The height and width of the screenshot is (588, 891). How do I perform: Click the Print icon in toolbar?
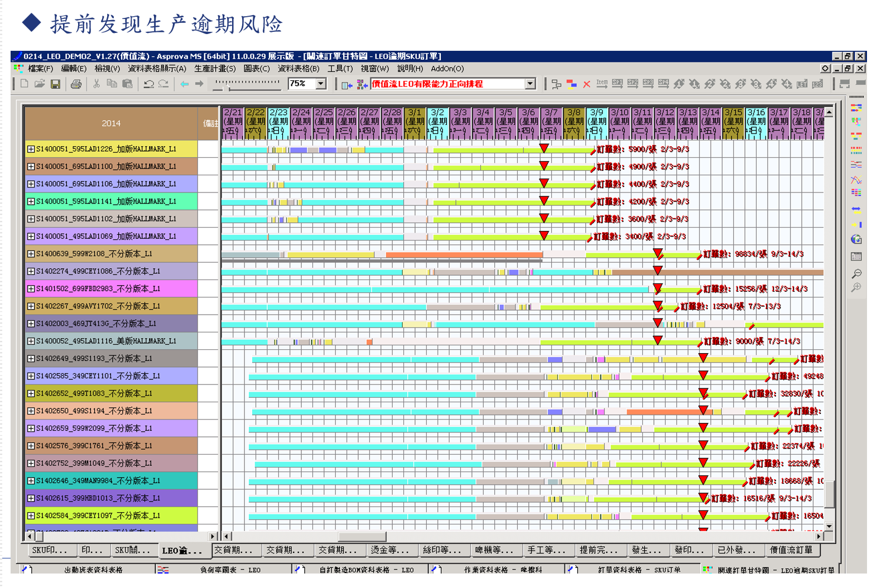click(76, 84)
